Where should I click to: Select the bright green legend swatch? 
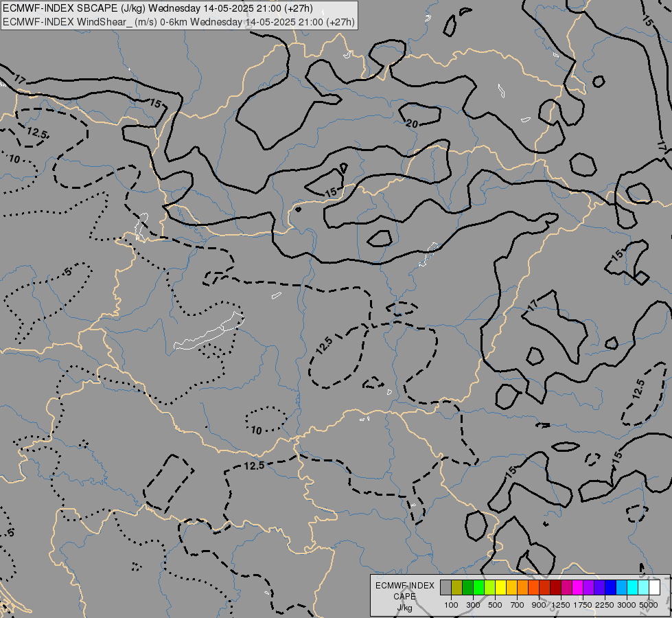click(478, 588)
